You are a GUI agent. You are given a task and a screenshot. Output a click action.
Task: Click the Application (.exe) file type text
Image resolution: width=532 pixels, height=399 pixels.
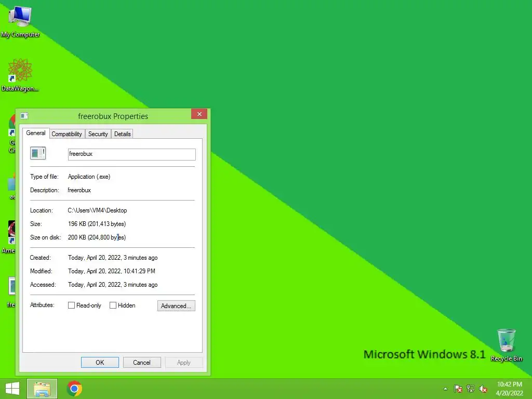pyautogui.click(x=89, y=177)
